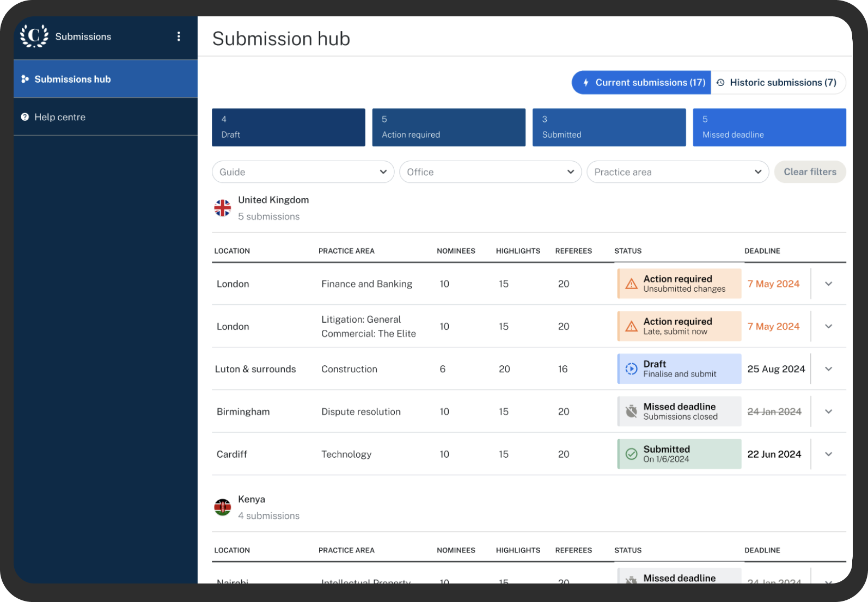This screenshot has height=602, width=868.
Task: Click warning icon on Finance and Banking row
Action: 631,284
